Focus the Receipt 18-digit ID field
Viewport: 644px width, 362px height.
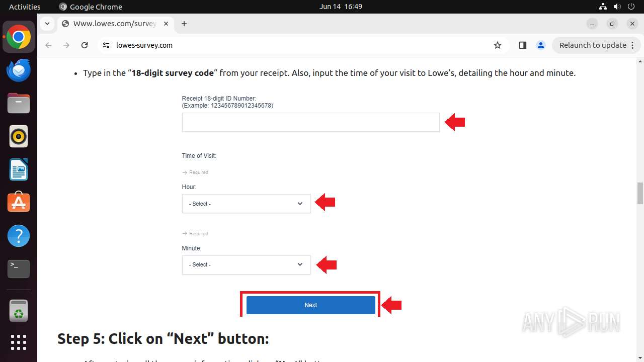click(310, 122)
